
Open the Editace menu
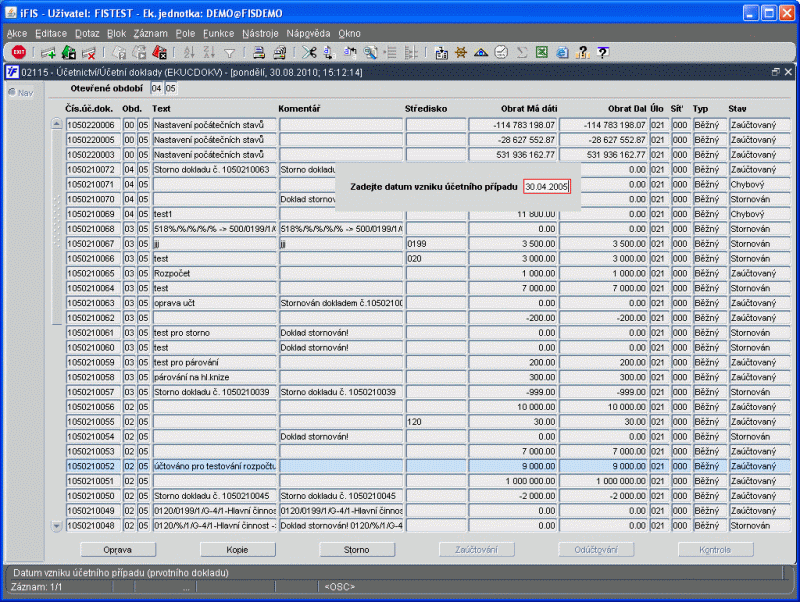click(x=51, y=33)
